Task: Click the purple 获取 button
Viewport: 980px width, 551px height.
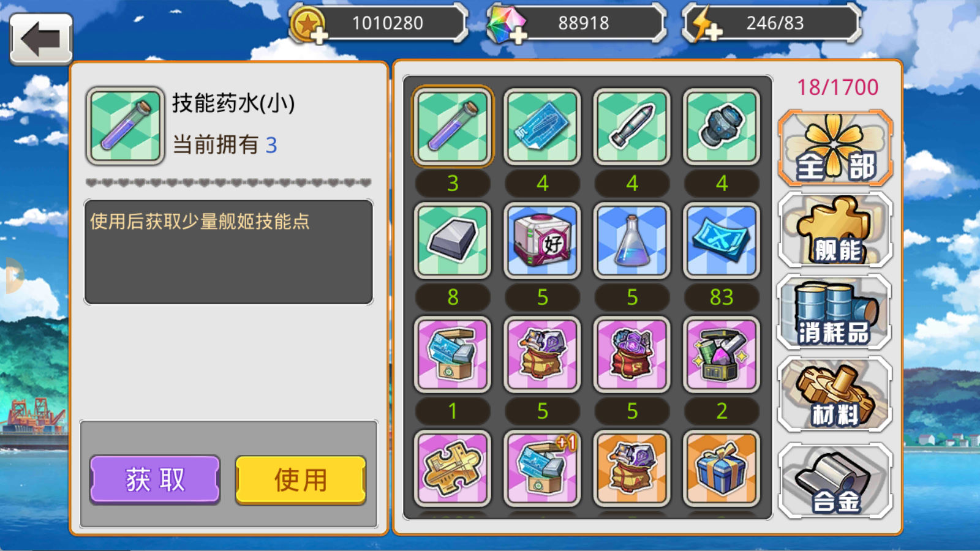Action: point(155,479)
